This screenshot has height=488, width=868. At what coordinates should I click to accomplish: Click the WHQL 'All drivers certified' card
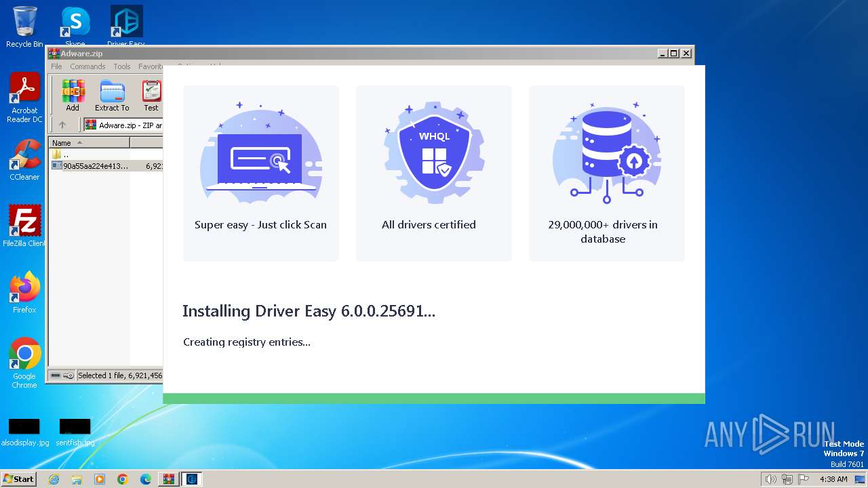click(x=434, y=174)
